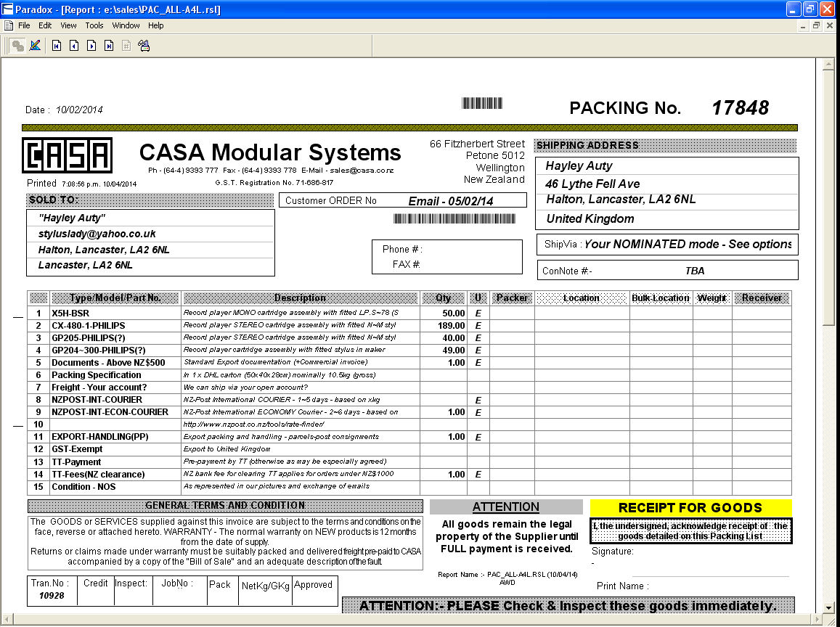Click part CX-480-1-PHILIPS

[89, 326]
